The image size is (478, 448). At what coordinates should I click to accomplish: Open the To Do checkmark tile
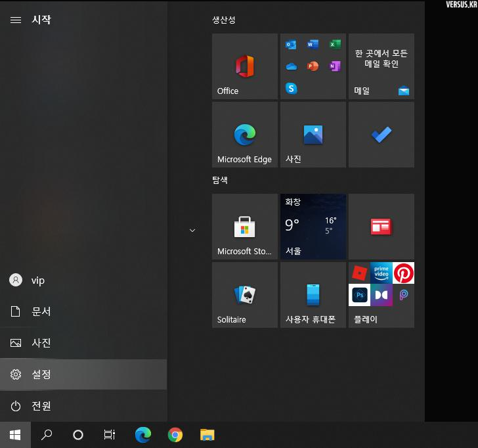click(381, 135)
